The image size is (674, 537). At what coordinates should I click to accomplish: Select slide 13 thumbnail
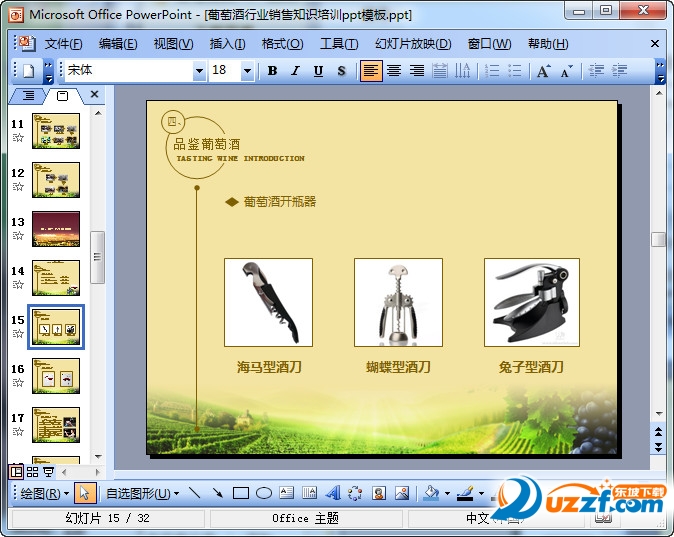pos(56,229)
